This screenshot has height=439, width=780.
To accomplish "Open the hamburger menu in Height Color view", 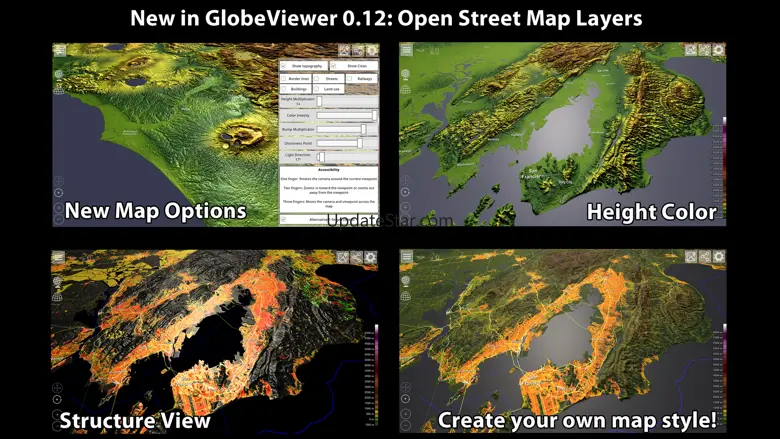I will tap(407, 50).
